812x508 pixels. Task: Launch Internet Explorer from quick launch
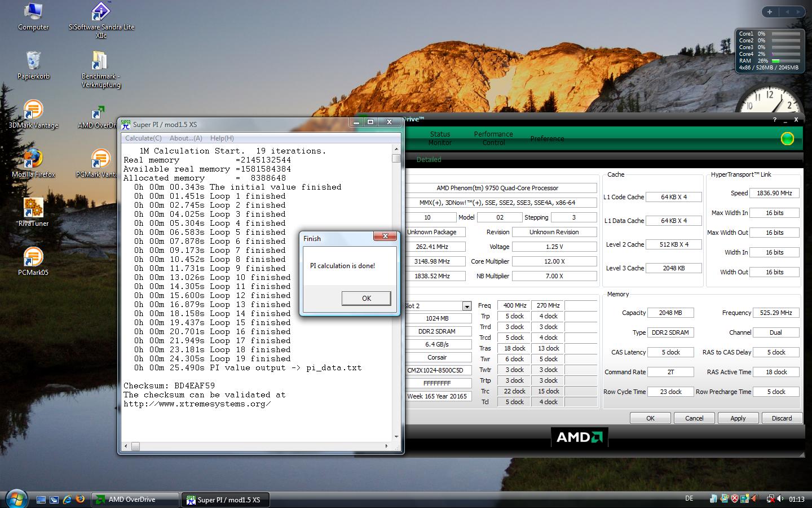[67, 500]
